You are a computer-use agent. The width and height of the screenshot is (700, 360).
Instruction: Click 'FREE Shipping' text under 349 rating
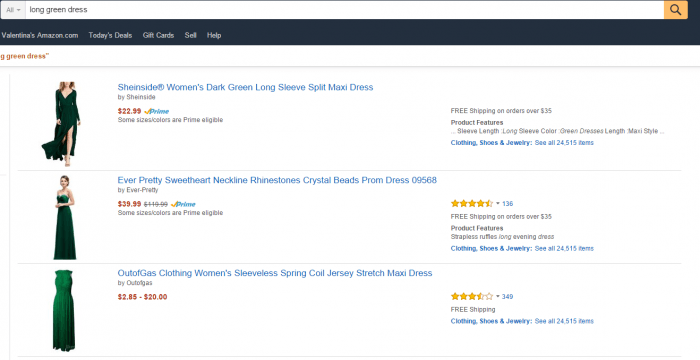tap(473, 310)
